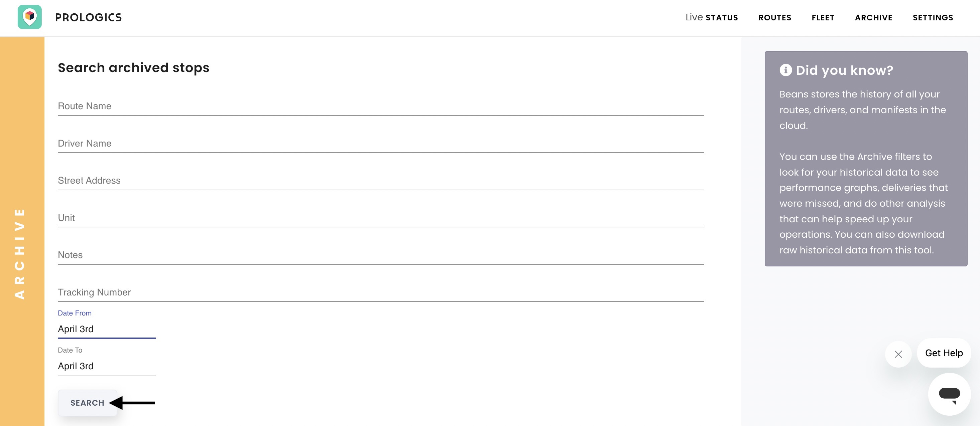Click into the Driver Name field
Image resolution: width=980 pixels, height=426 pixels.
point(380,144)
